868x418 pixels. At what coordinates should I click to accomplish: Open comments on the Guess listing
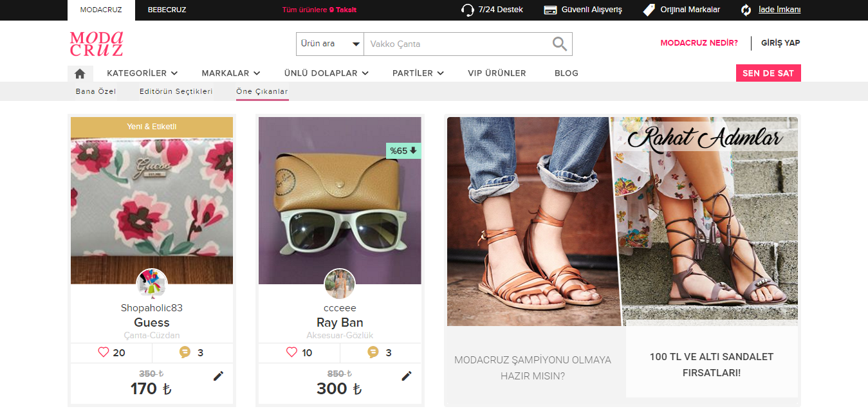pos(185,352)
